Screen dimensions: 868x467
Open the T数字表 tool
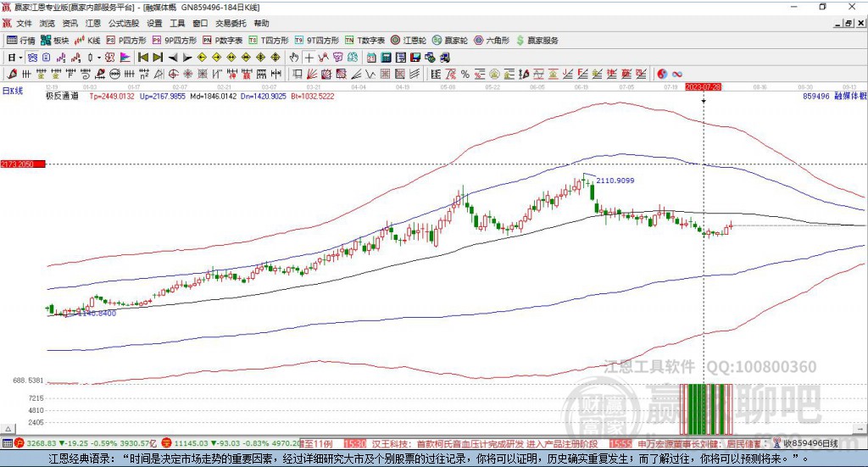point(364,41)
